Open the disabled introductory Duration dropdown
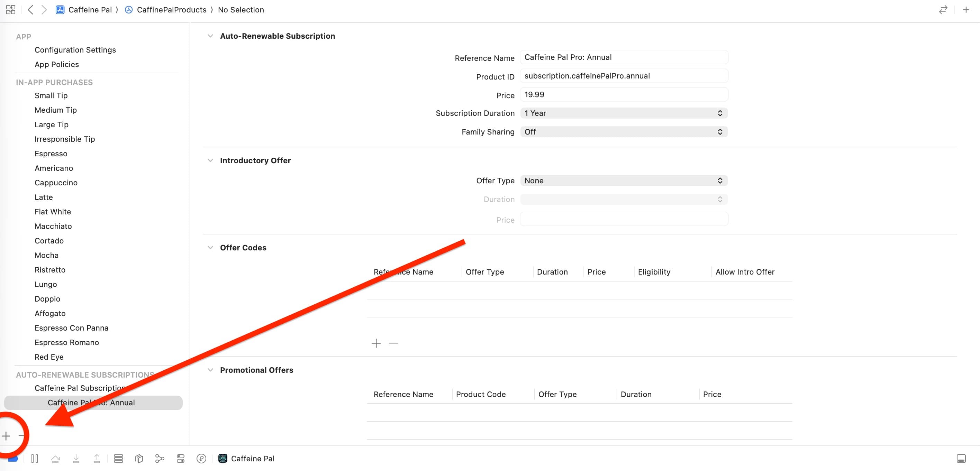The width and height of the screenshot is (980, 471). [x=624, y=199]
